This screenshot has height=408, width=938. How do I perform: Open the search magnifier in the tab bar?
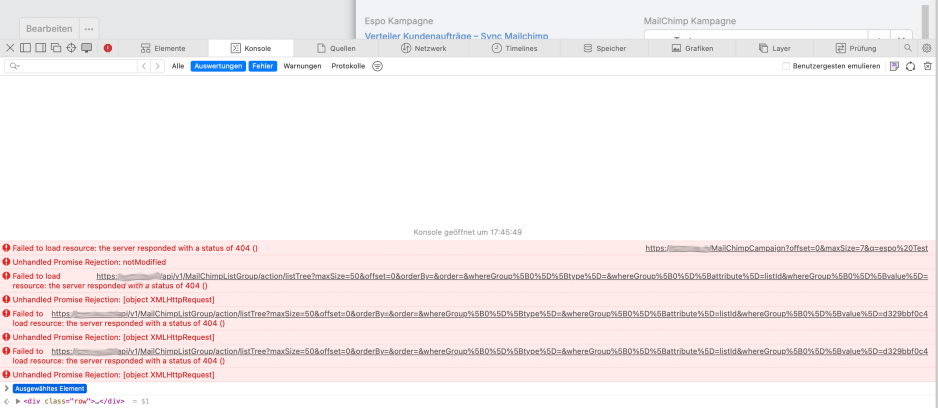(908, 48)
